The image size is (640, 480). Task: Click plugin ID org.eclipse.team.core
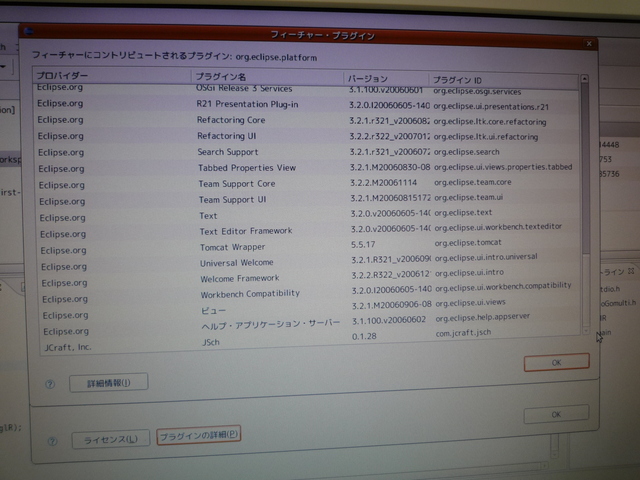473,182
